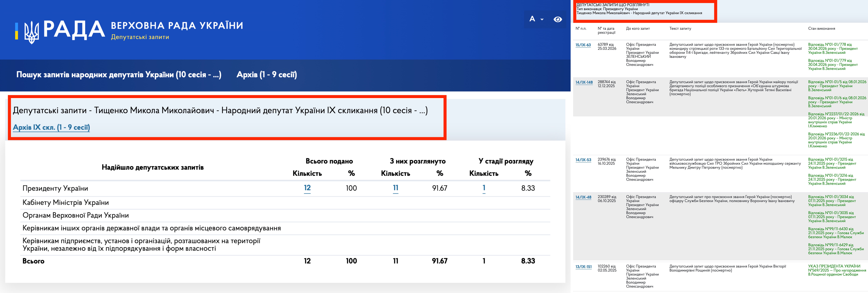868x293 pixels.
Task: Open the Архів IX скл. (1 - 9 сесії) link
Action: click(x=51, y=127)
